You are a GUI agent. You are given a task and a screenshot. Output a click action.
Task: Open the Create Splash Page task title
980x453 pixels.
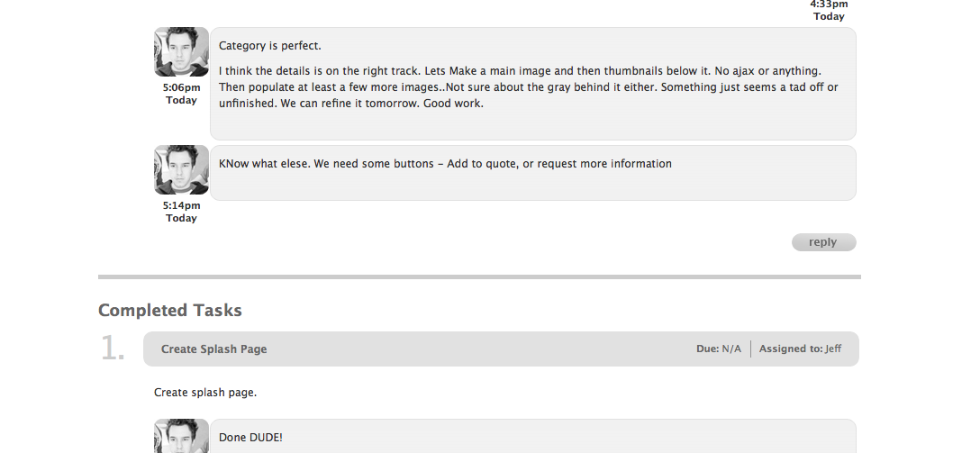point(213,349)
